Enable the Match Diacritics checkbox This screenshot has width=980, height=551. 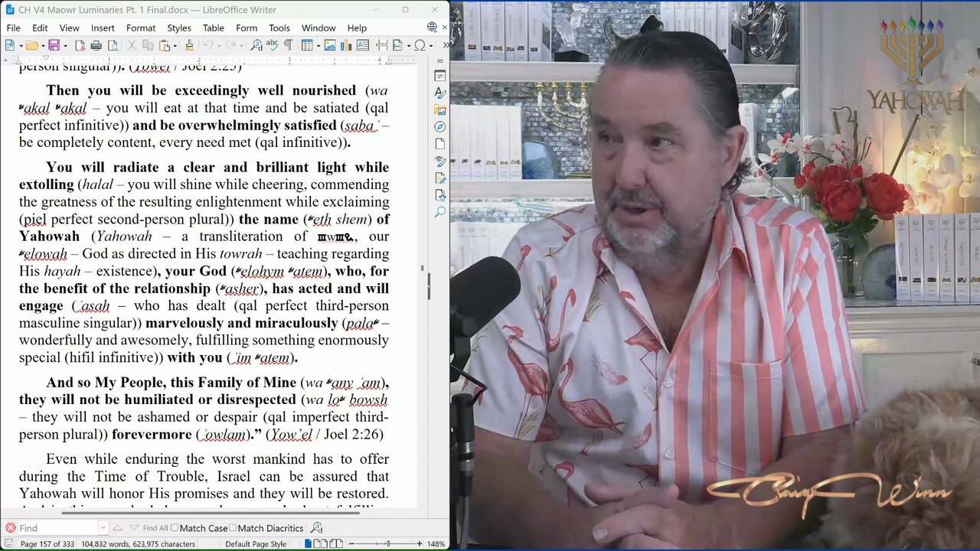click(266, 528)
